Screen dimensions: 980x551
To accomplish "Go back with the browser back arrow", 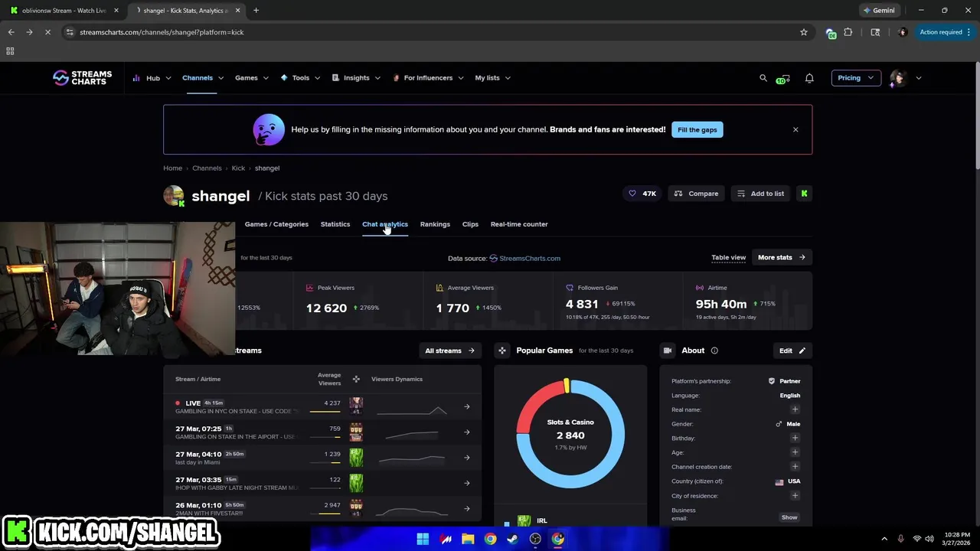I will point(11,32).
